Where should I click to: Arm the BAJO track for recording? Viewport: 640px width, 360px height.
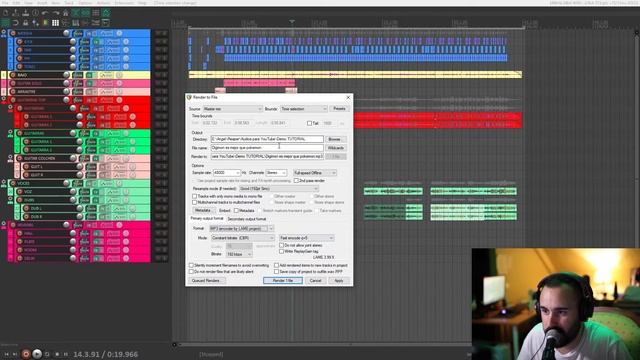tap(13, 75)
